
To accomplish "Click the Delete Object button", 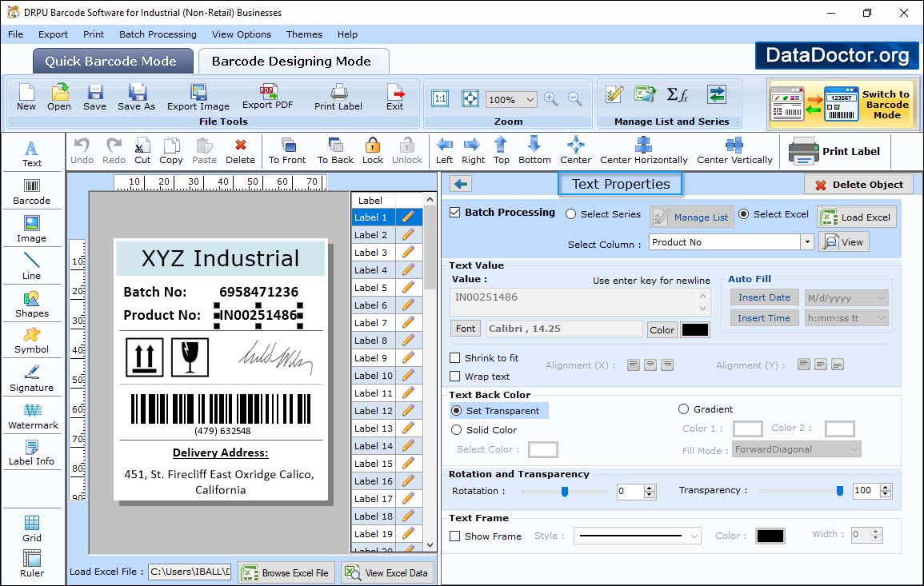I will pyautogui.click(x=858, y=185).
